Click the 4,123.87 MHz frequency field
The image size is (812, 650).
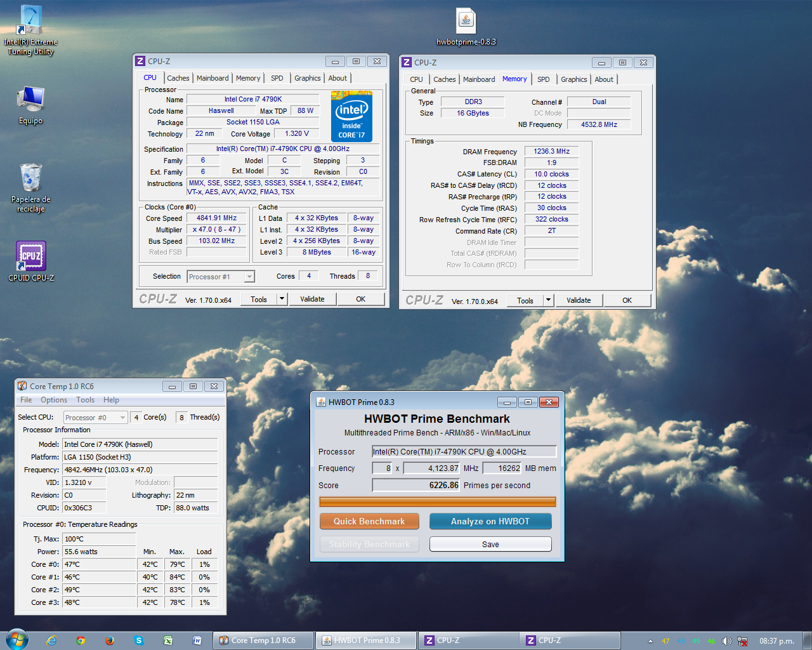tap(431, 468)
